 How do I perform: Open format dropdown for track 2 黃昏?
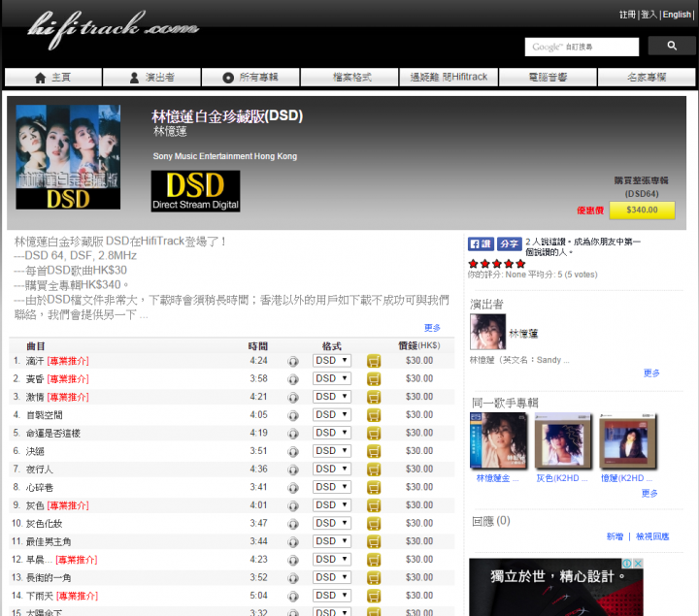332,378
